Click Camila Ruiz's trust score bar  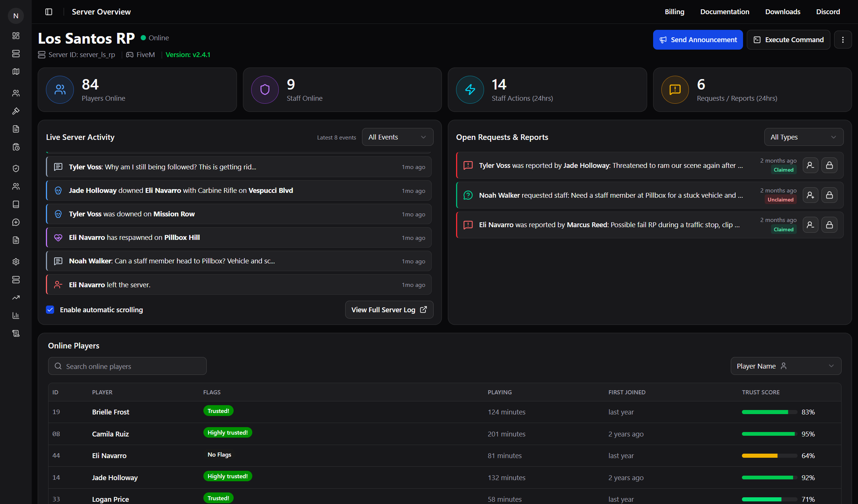769,434
